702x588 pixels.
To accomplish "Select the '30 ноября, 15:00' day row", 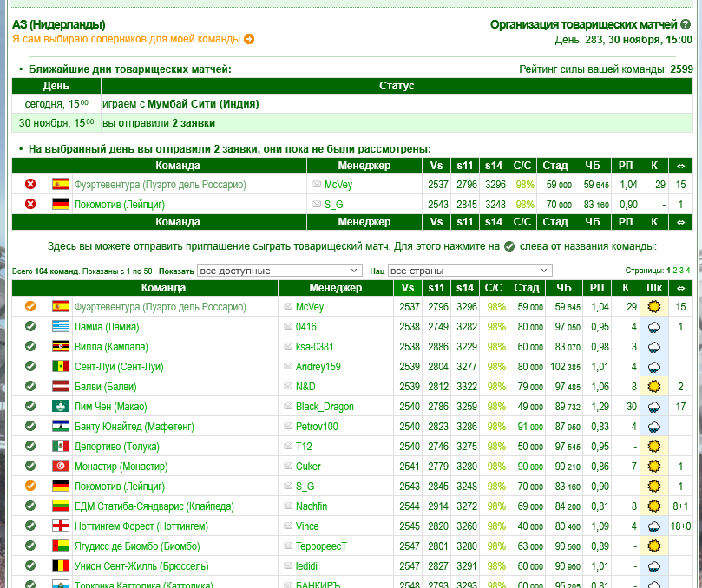I will coord(352,123).
